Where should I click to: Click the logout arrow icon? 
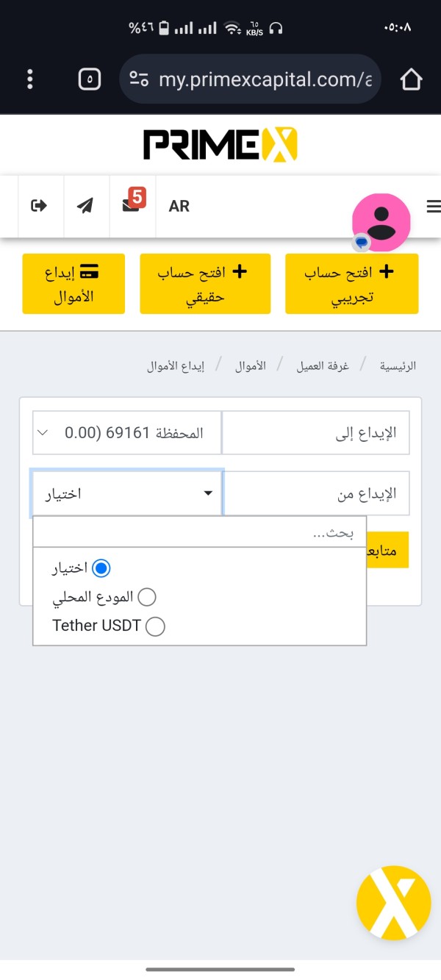(39, 206)
